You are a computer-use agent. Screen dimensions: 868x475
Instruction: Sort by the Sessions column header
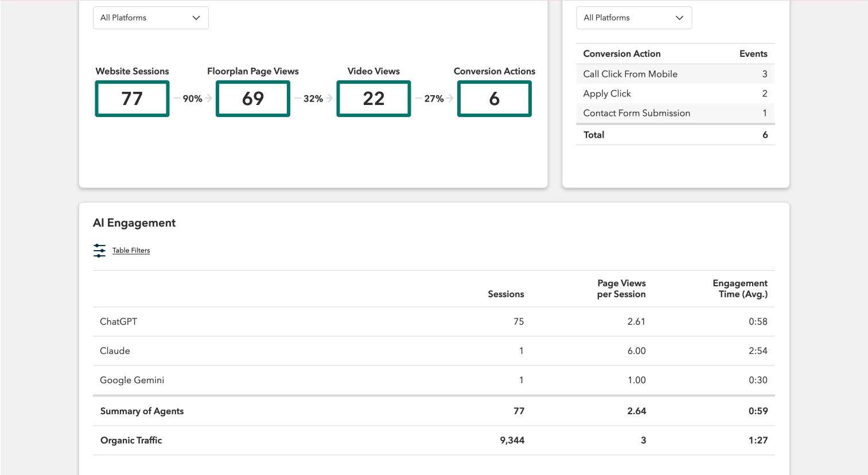pyautogui.click(x=506, y=294)
